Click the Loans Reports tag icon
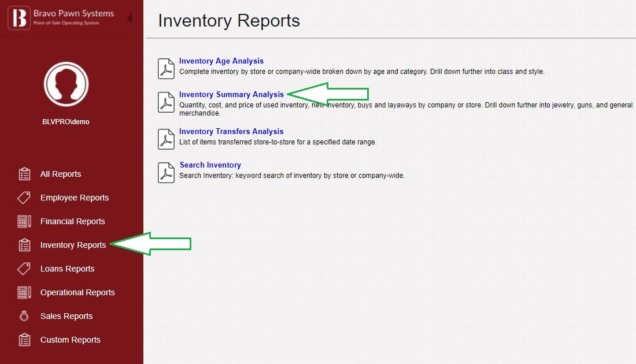The height and width of the screenshot is (364, 636). pos(24,269)
